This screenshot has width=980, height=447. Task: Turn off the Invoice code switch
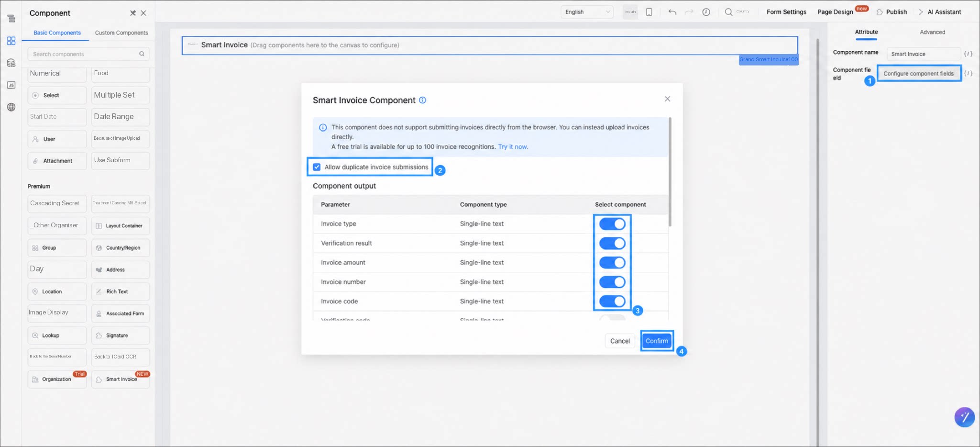612,302
